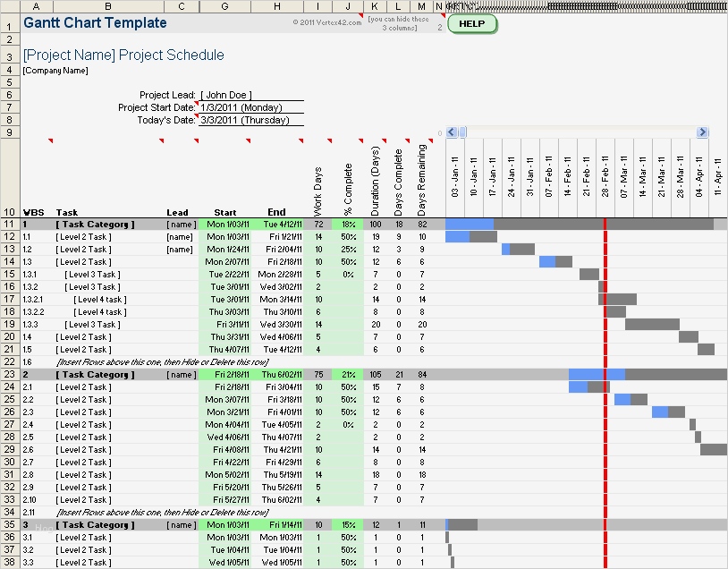Click the red comment marker on Today's Date

[197, 115]
